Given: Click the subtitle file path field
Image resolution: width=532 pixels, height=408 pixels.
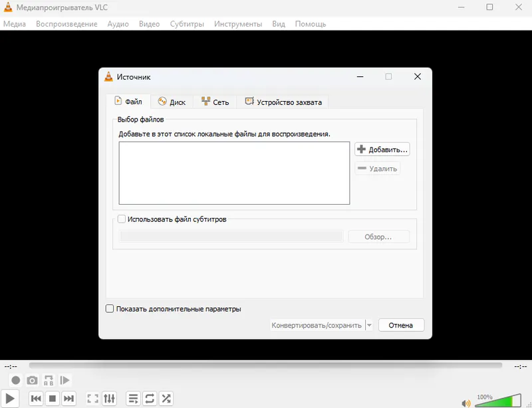Looking at the screenshot, I should pyautogui.click(x=231, y=237).
